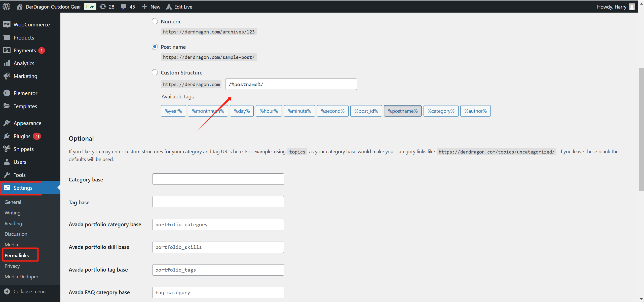Image resolution: width=644 pixels, height=302 pixels.
Task: Open Media Deduper submenu item
Action: pos(21,277)
